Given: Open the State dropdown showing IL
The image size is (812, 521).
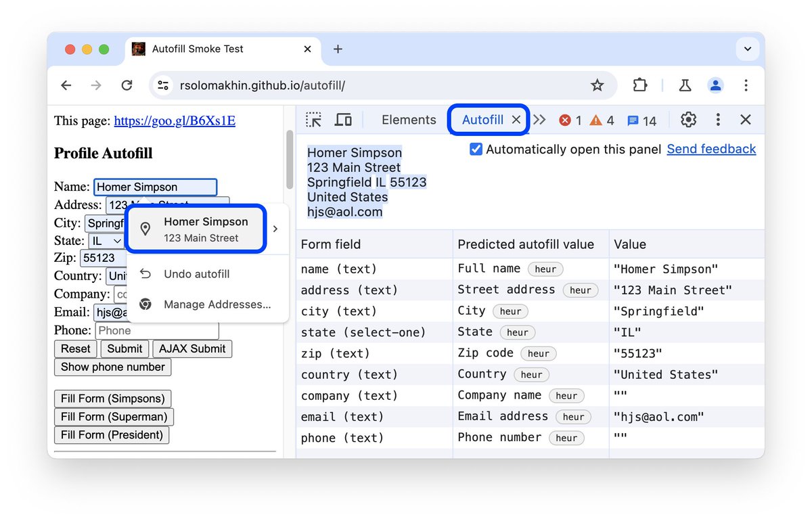Looking at the screenshot, I should click(106, 241).
